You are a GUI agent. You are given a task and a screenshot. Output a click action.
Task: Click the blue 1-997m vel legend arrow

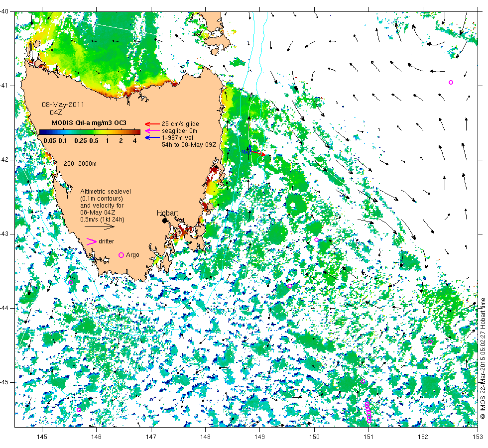coord(152,138)
